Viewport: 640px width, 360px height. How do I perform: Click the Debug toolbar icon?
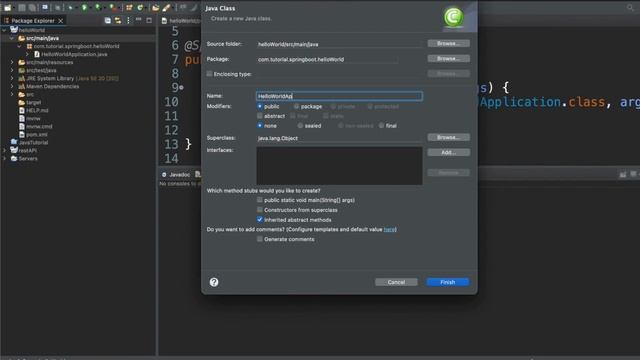point(70,7)
